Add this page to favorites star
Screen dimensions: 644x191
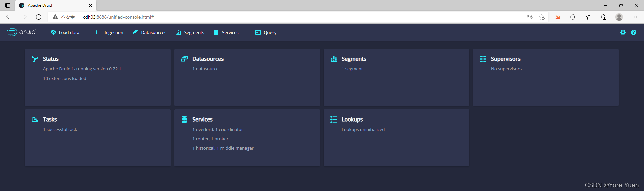[x=542, y=17]
